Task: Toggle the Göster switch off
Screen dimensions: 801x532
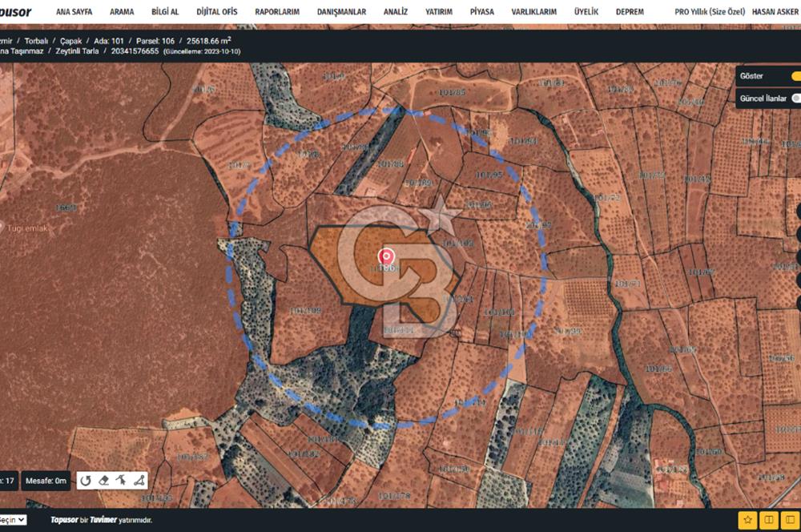Action: tap(795, 76)
